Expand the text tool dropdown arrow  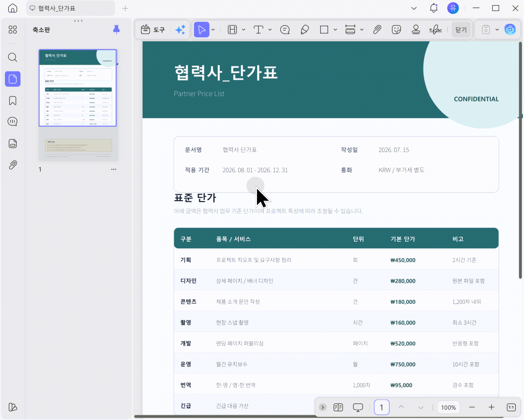point(270,30)
